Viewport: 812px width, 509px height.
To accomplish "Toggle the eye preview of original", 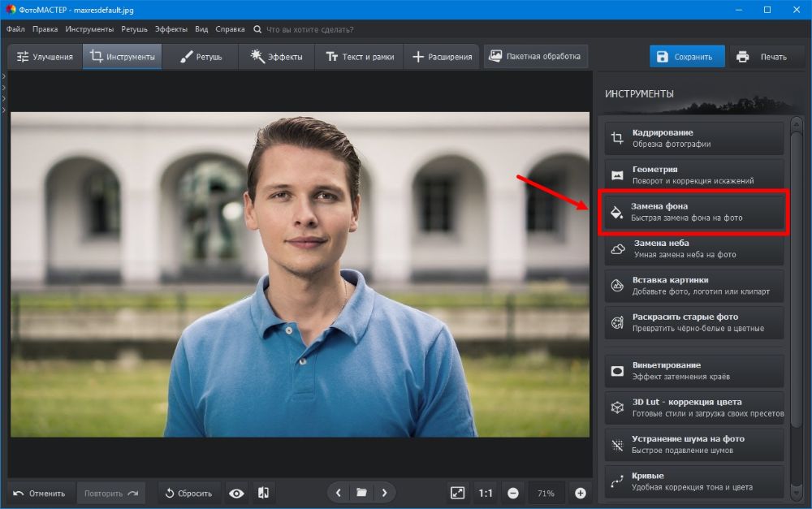I will (x=236, y=493).
